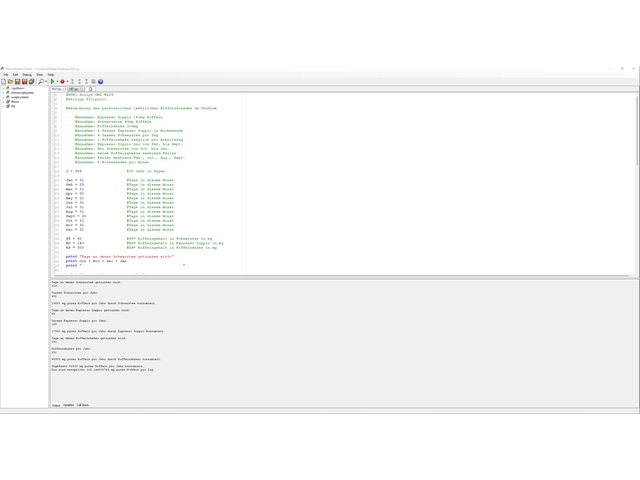
Task: Click the code line 'KS = 300'
Action: pos(75,248)
